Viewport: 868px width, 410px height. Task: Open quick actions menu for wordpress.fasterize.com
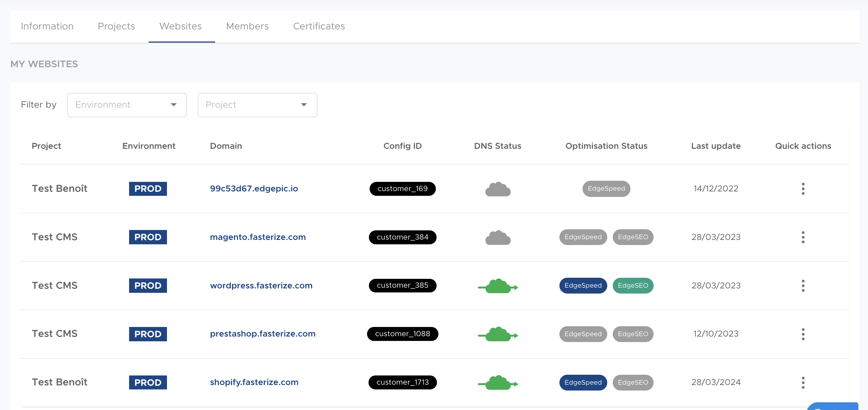(803, 285)
